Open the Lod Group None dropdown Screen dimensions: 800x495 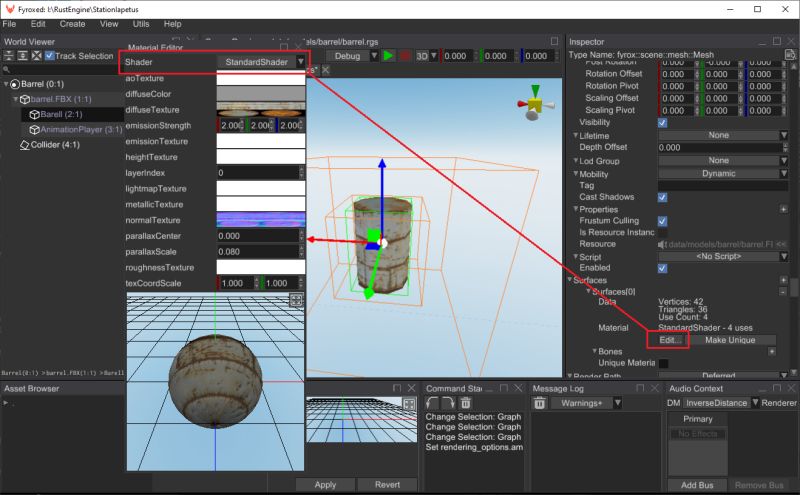[x=723, y=161]
